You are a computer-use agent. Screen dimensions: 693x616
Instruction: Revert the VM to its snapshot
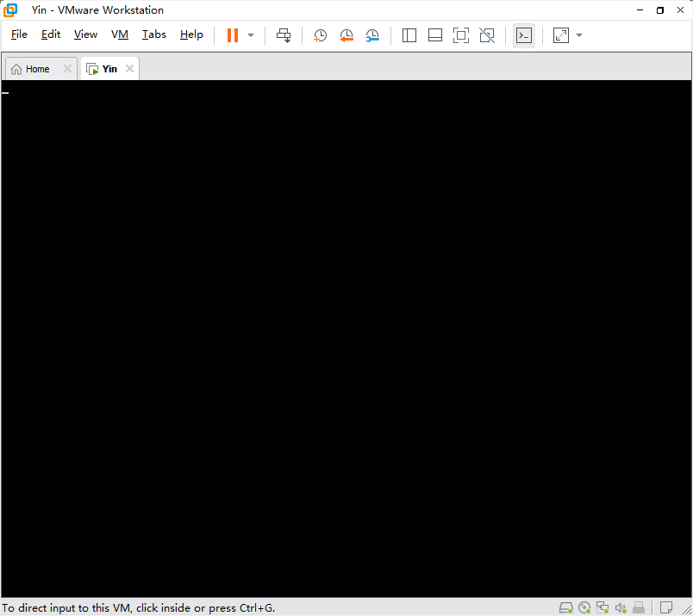coord(346,35)
